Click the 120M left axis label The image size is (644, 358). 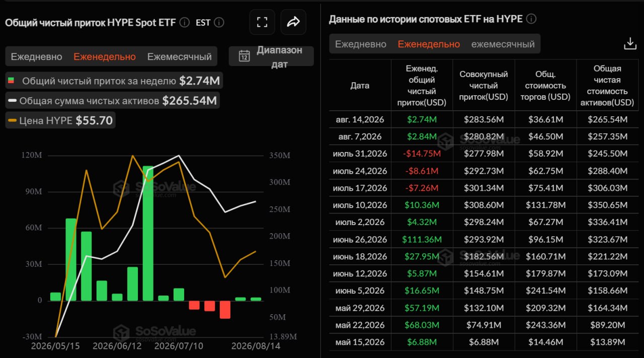pos(32,156)
